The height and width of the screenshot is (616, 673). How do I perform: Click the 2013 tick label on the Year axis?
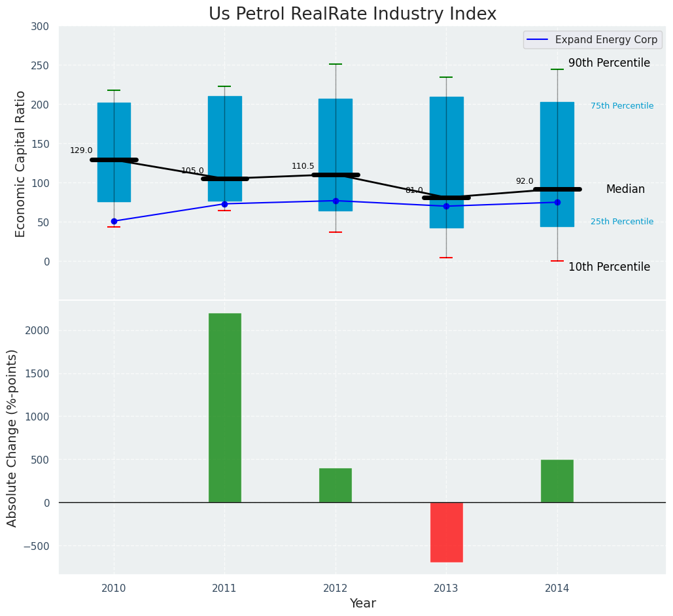[x=446, y=588]
